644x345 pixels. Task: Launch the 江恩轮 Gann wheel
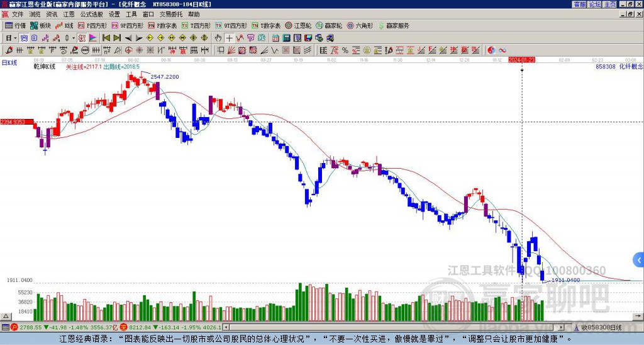coord(298,25)
